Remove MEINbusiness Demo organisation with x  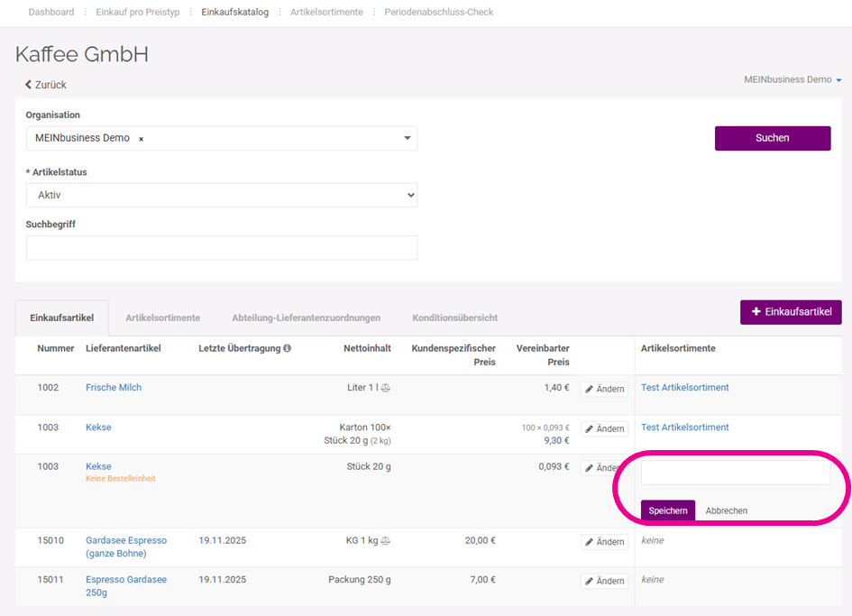(142, 139)
